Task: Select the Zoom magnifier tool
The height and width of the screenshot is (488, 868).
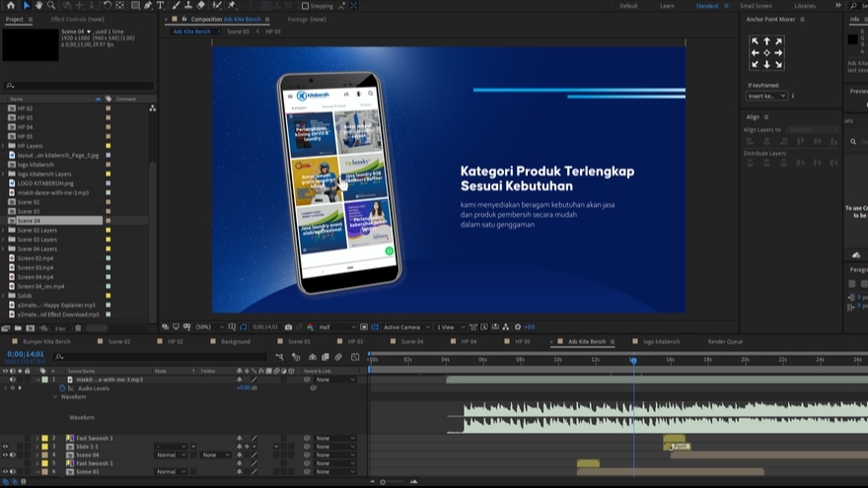Action: [51, 6]
